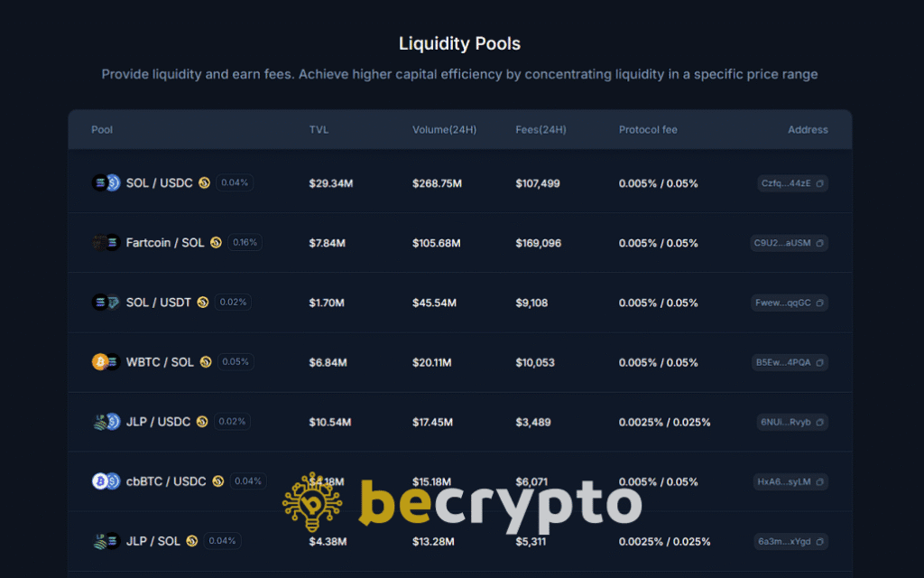924x578 pixels.
Task: Sort by the Fees(24H) column header
Action: 541,130
